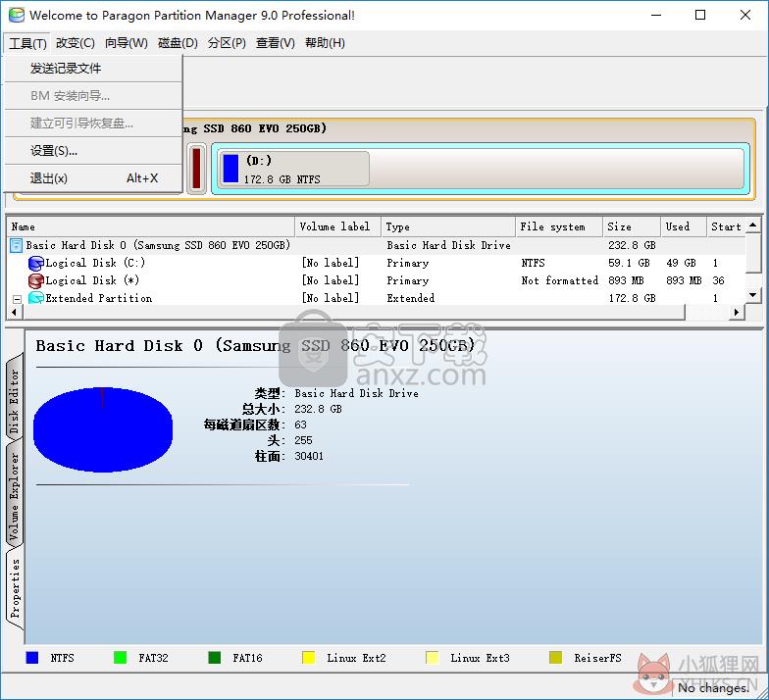Close the Paragon Partition Manager window
The width and height of the screenshot is (769, 700).
click(745, 16)
